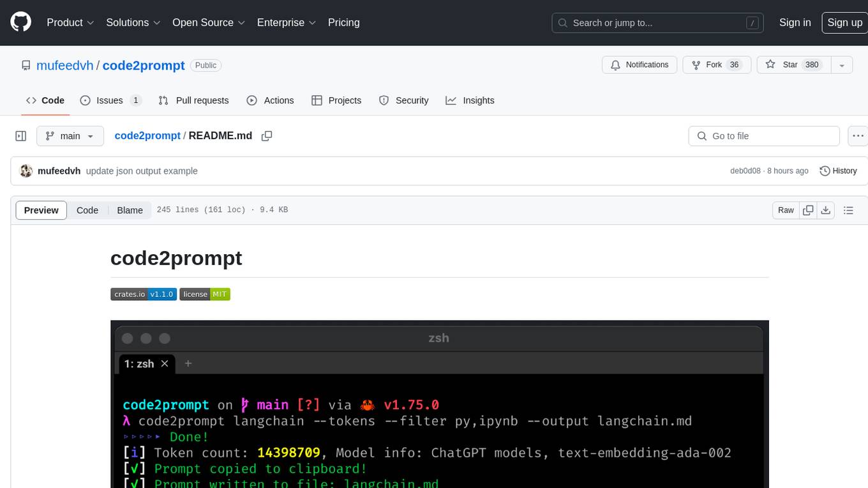The width and height of the screenshot is (868, 488).
Task: Open the terminal screenshot image
Action: pos(439,404)
